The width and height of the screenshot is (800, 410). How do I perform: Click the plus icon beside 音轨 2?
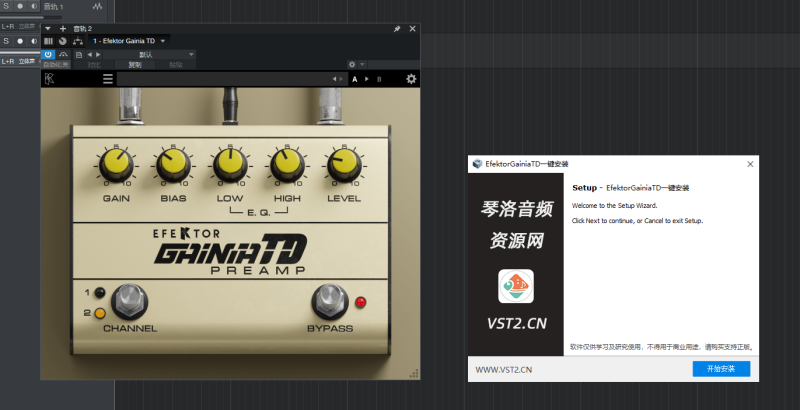(63, 29)
